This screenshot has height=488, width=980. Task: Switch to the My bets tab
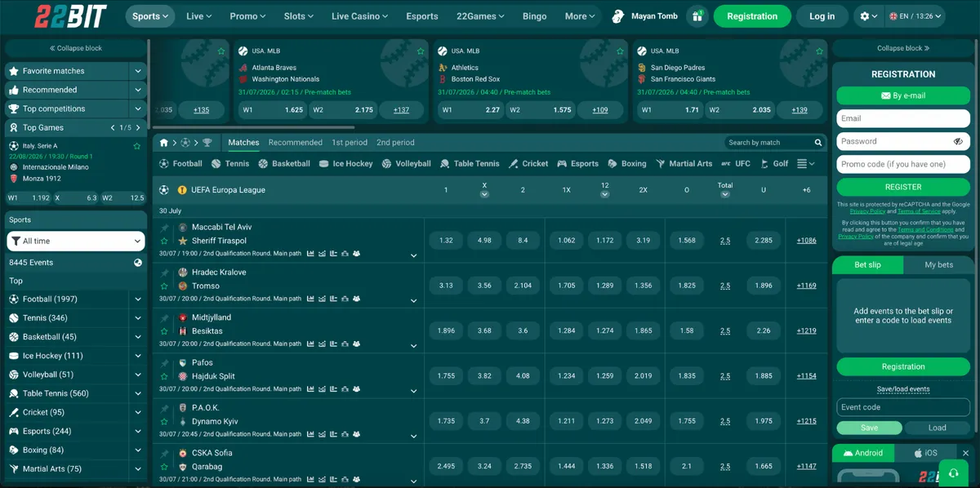tap(938, 265)
